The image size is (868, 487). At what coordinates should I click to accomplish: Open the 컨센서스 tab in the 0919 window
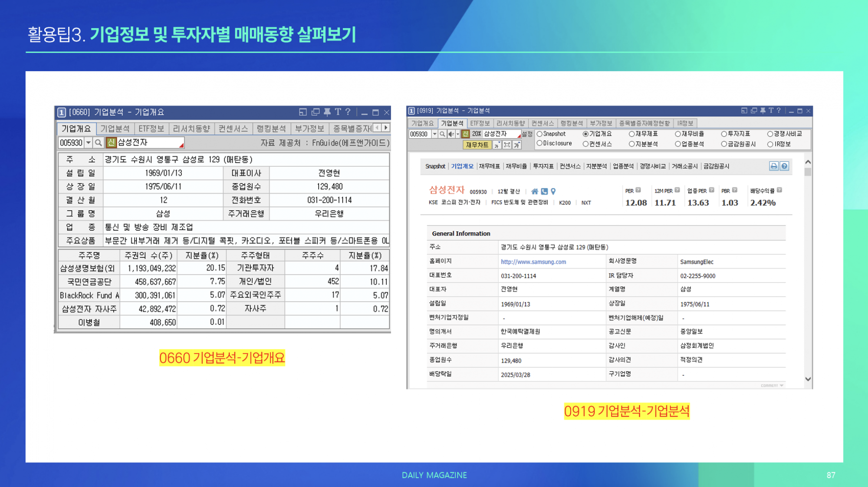542,123
